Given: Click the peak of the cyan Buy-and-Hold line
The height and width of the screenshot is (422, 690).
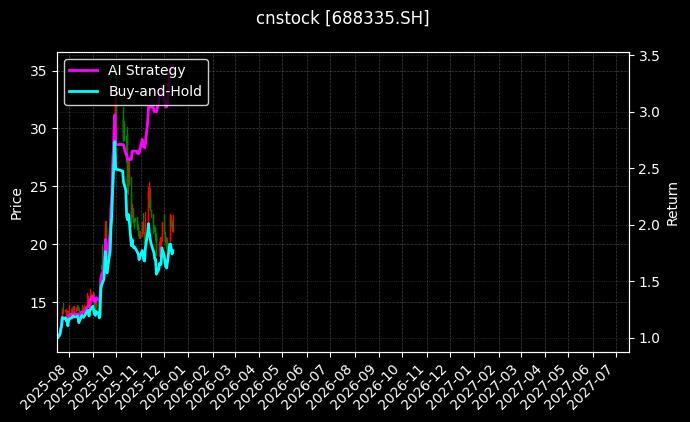Looking at the screenshot, I should pos(115,142).
